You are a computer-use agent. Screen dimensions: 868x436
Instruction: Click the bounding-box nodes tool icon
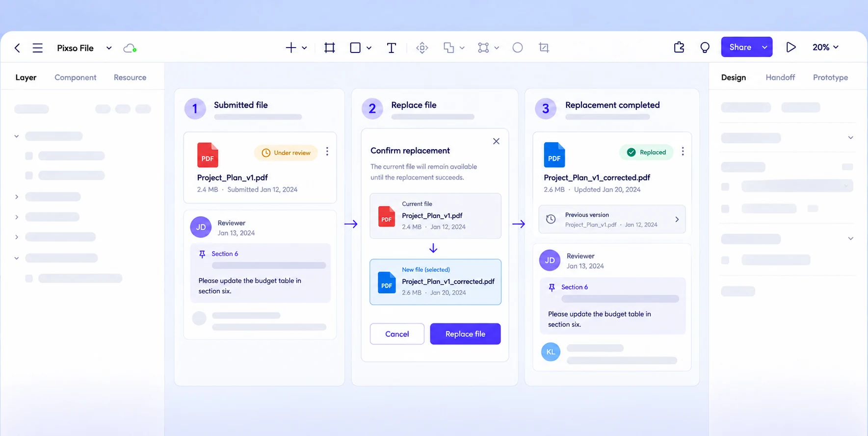pos(483,48)
